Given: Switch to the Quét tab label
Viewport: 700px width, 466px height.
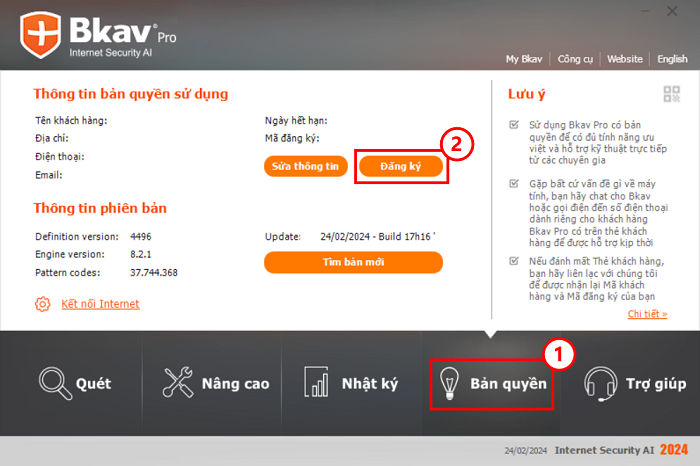Looking at the screenshot, I should [93, 383].
